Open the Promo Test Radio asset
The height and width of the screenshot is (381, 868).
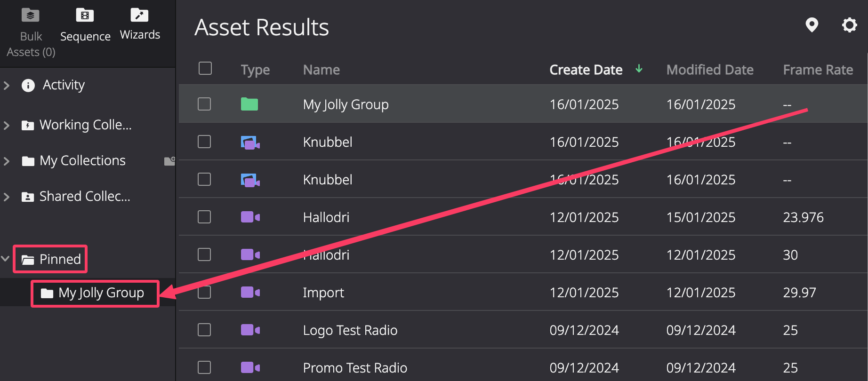[x=355, y=367]
